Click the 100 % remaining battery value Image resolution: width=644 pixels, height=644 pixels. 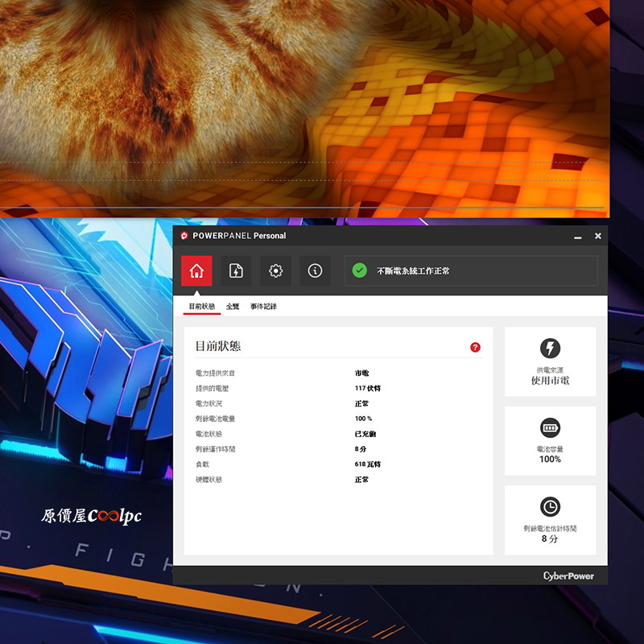pyautogui.click(x=363, y=419)
